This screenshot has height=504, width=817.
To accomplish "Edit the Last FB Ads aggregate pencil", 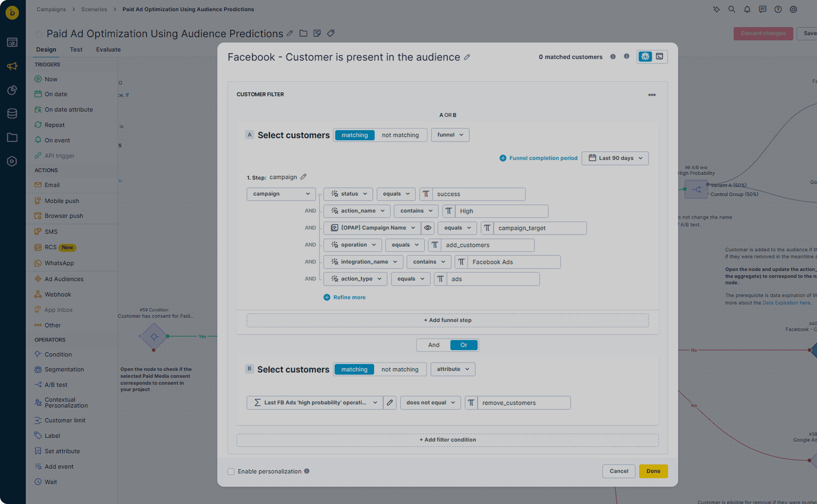I will [390, 403].
